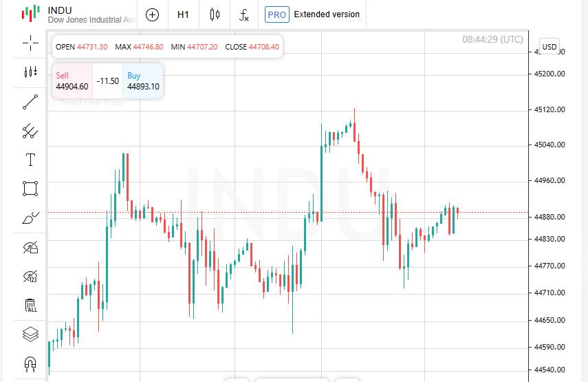Click the 44830.00 price axis label
The width and height of the screenshot is (588, 382).
coord(549,239)
